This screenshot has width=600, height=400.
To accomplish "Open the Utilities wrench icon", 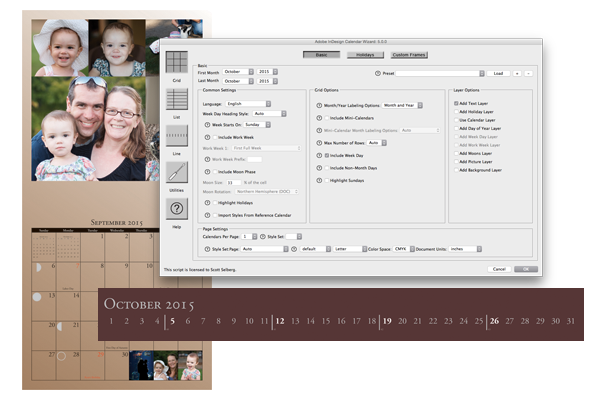I will tap(176, 172).
